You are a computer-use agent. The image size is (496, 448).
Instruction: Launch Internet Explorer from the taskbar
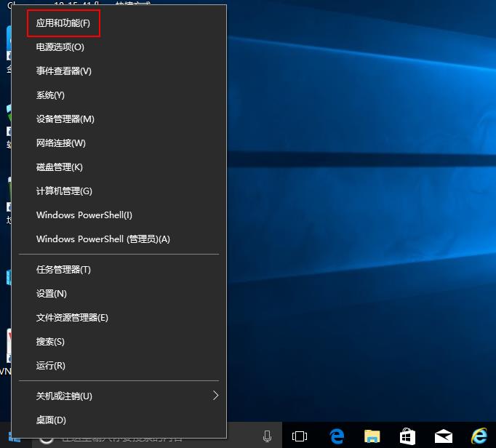[479, 436]
